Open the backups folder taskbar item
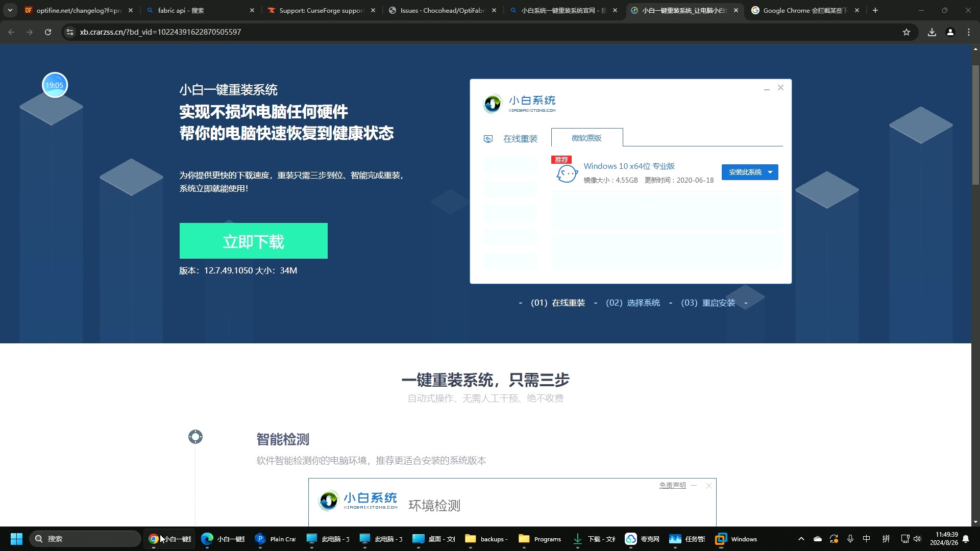The image size is (980, 551). click(x=486, y=539)
